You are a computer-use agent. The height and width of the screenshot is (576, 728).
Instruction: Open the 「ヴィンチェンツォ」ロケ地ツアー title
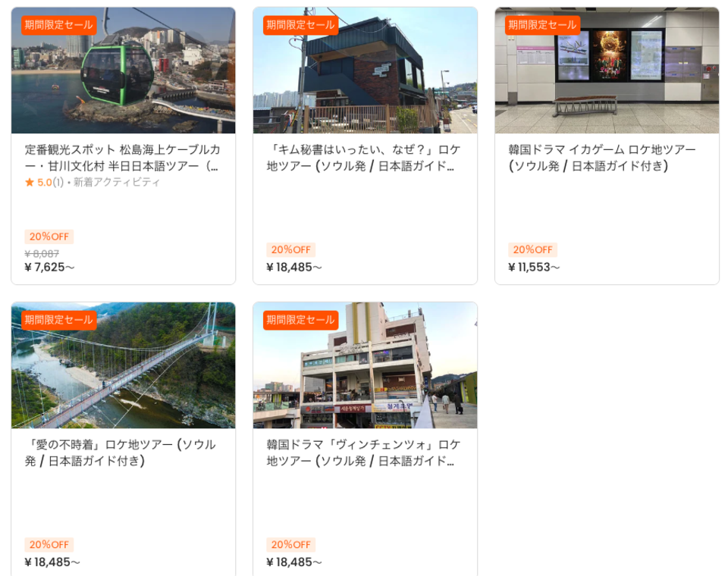pos(364,452)
